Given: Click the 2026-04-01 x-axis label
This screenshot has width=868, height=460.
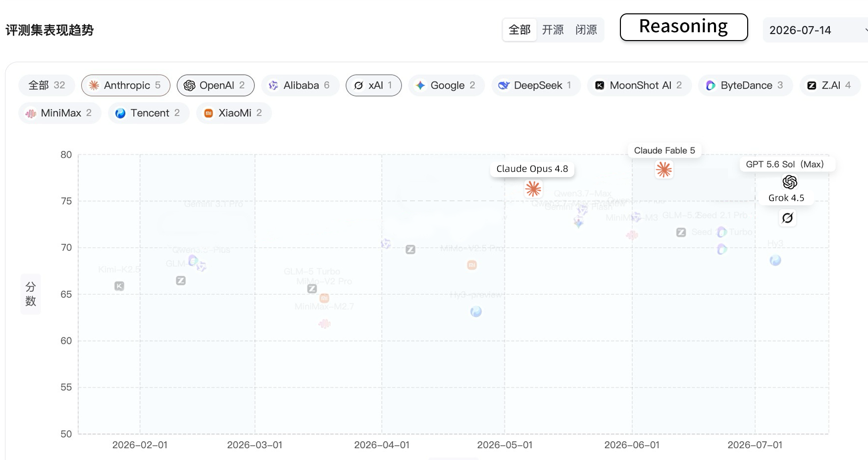Looking at the screenshot, I should pos(382,445).
